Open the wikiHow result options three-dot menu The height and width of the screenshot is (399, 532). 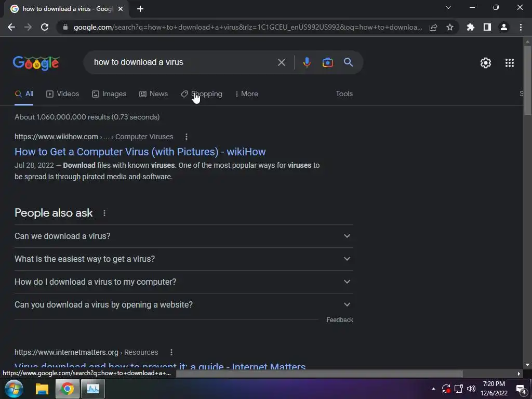(187, 137)
